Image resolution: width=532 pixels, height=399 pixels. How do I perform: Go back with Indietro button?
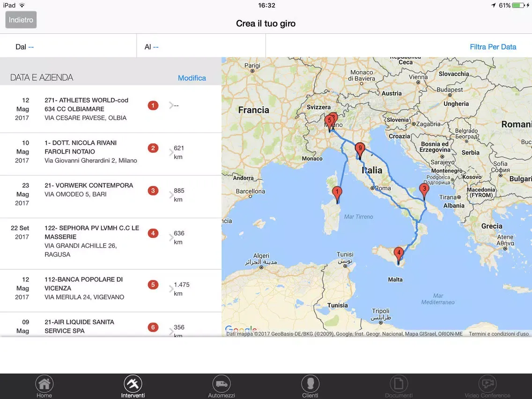(x=21, y=20)
